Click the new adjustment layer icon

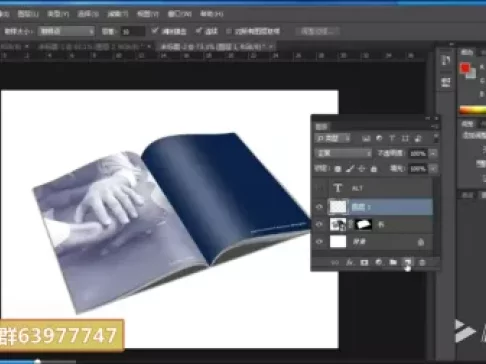pyautogui.click(x=379, y=262)
